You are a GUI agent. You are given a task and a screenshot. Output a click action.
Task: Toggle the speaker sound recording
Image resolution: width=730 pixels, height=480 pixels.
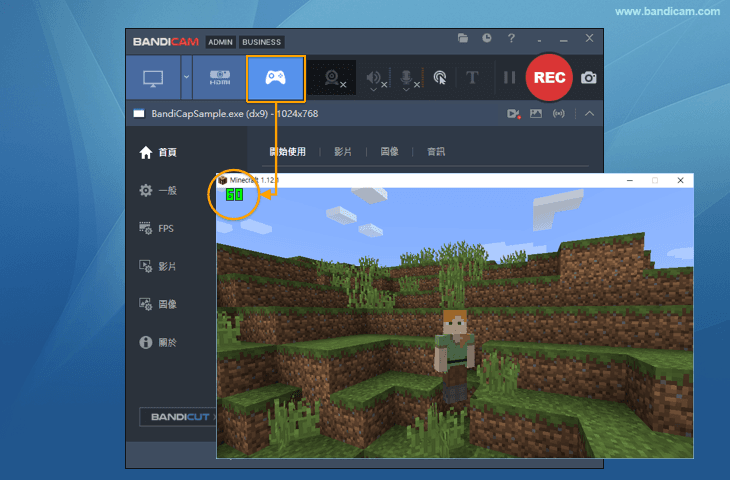pyautogui.click(x=374, y=78)
